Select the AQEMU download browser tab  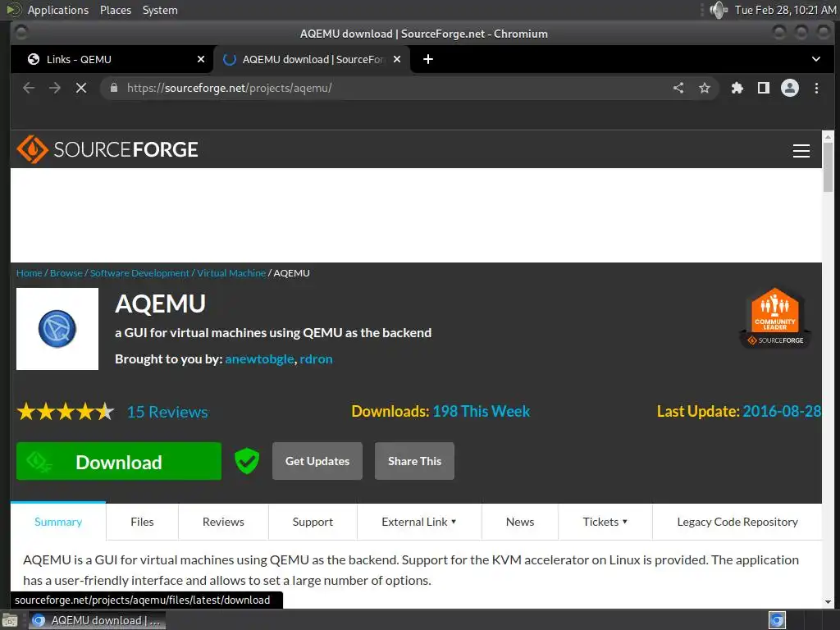312,59
